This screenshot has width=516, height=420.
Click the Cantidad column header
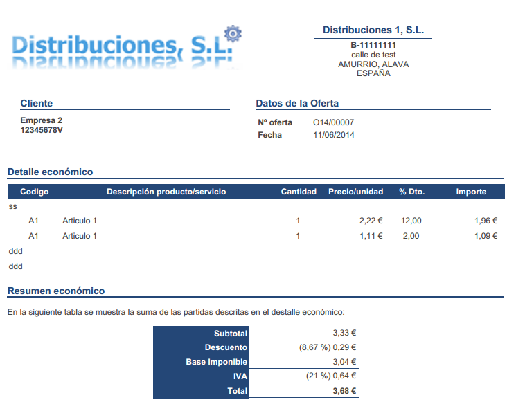pos(299,192)
